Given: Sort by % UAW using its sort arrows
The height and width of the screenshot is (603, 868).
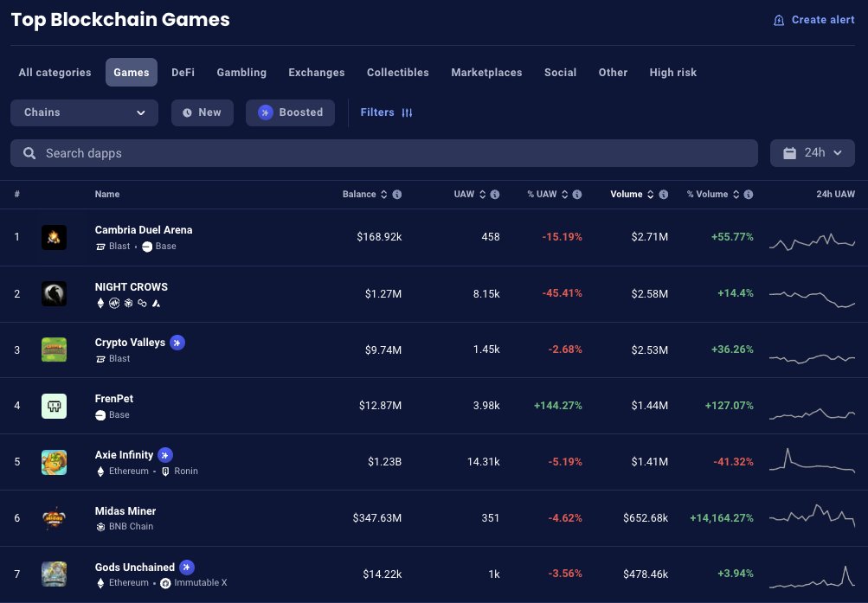Looking at the screenshot, I should click(564, 195).
